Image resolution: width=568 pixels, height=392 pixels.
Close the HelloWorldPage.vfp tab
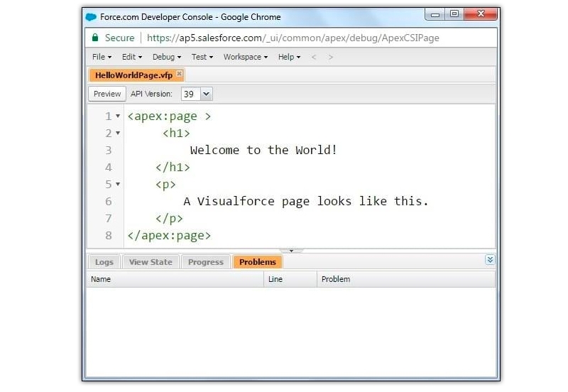pos(180,74)
